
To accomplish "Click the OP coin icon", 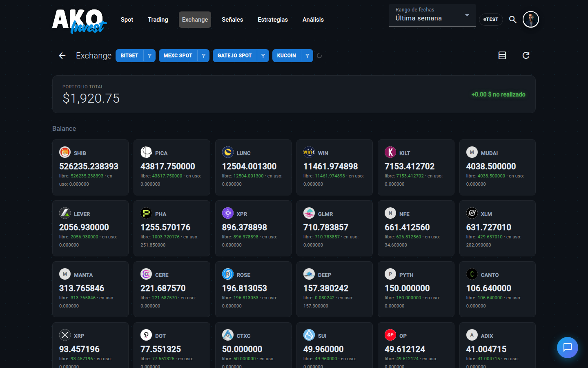I will pyautogui.click(x=390, y=335).
